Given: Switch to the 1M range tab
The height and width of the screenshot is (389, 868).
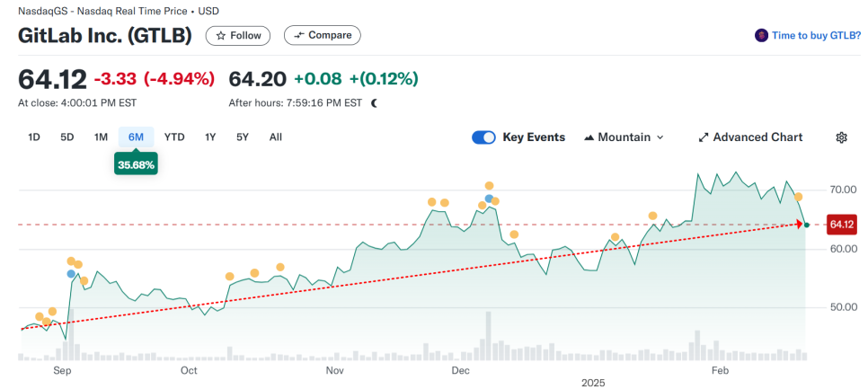Looking at the screenshot, I should pyautogui.click(x=101, y=137).
